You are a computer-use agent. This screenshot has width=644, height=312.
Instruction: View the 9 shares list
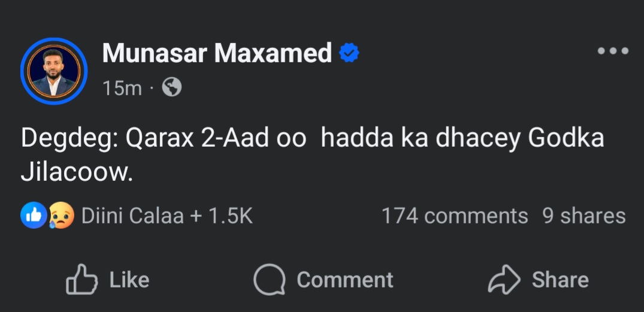[583, 216]
